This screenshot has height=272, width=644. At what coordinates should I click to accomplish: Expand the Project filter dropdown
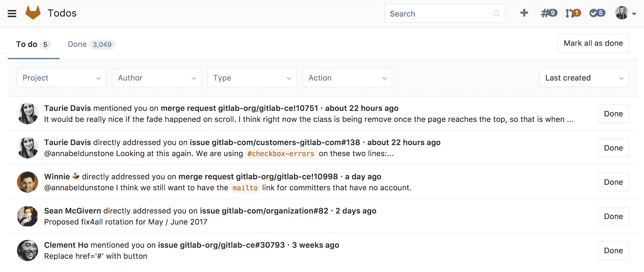point(61,78)
